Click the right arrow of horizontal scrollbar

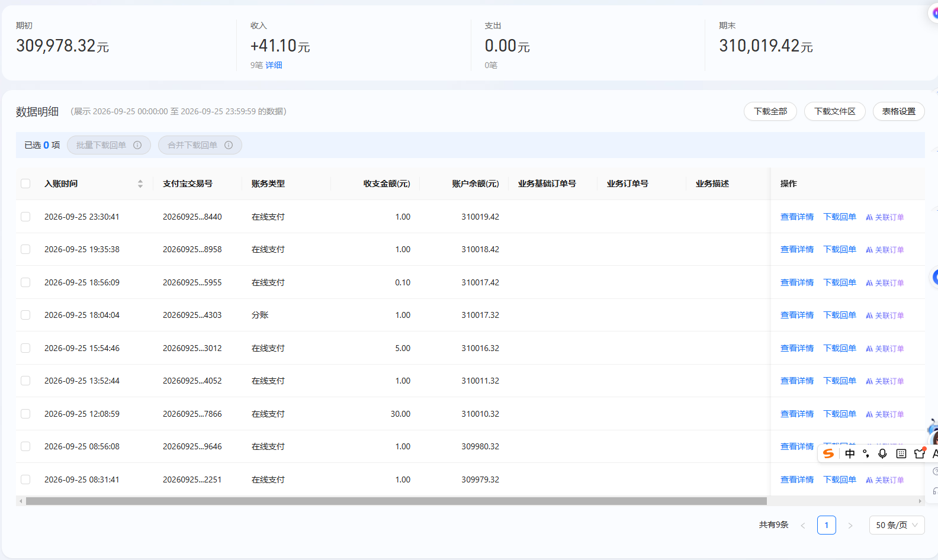(920, 501)
